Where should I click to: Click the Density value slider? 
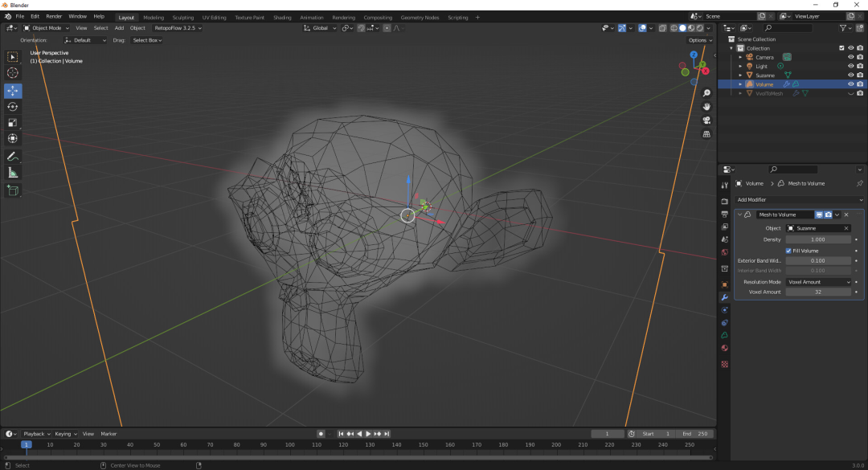click(x=818, y=239)
